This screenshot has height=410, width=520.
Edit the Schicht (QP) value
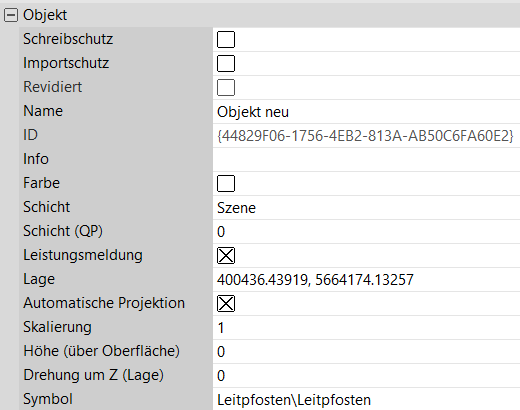point(366,232)
